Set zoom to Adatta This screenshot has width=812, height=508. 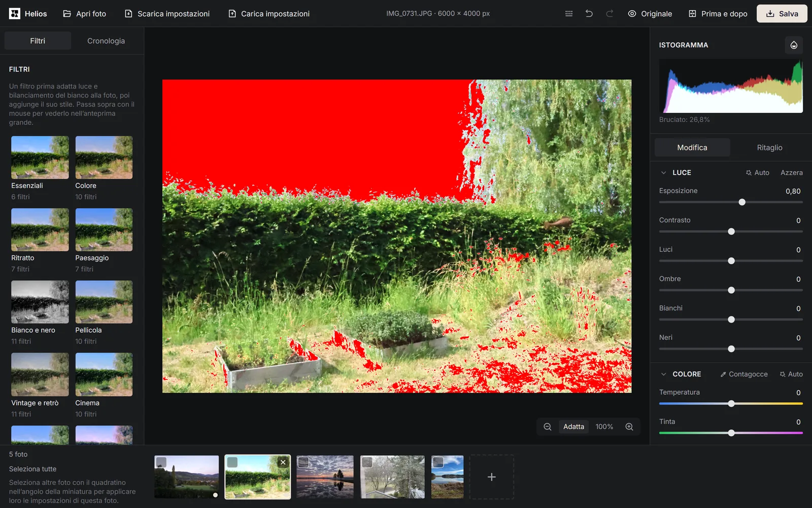tap(573, 427)
